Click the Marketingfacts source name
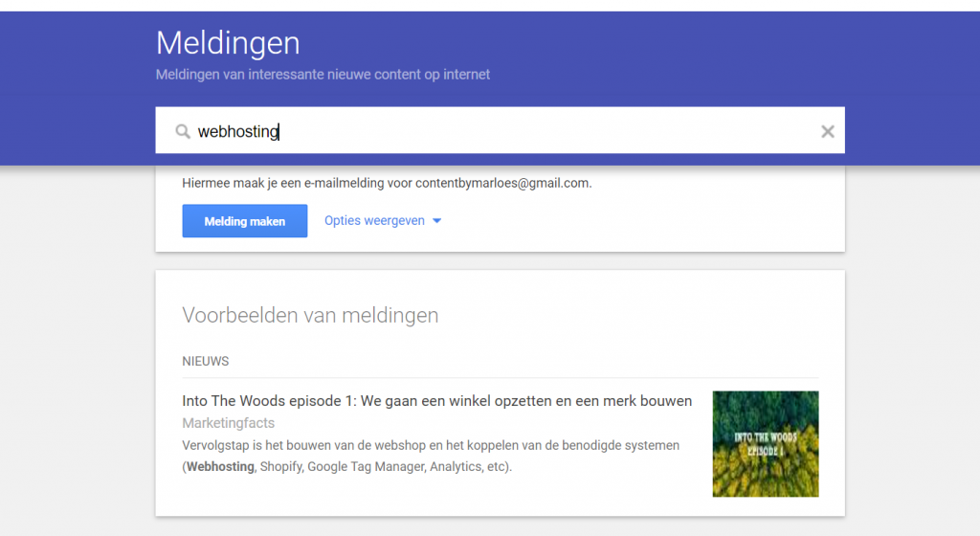Viewport: 980px width, 536px height. [228, 423]
